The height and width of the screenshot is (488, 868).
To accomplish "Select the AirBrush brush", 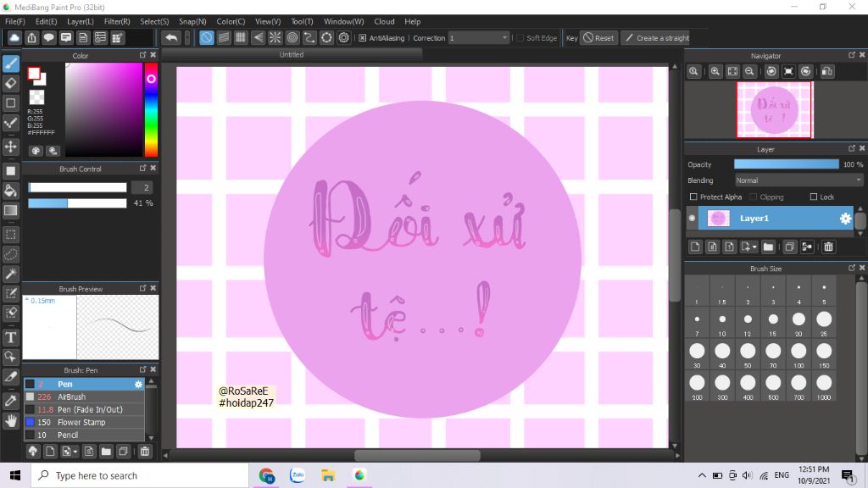I will click(84, 396).
